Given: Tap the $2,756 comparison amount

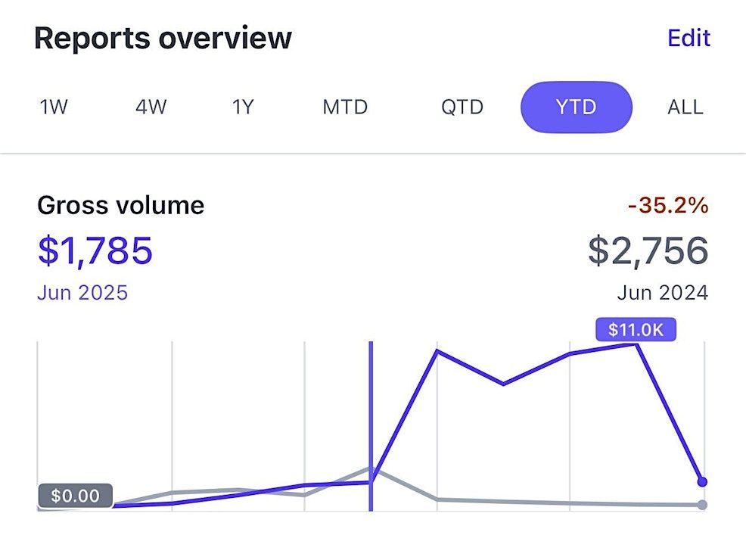Looking at the screenshot, I should [x=648, y=250].
